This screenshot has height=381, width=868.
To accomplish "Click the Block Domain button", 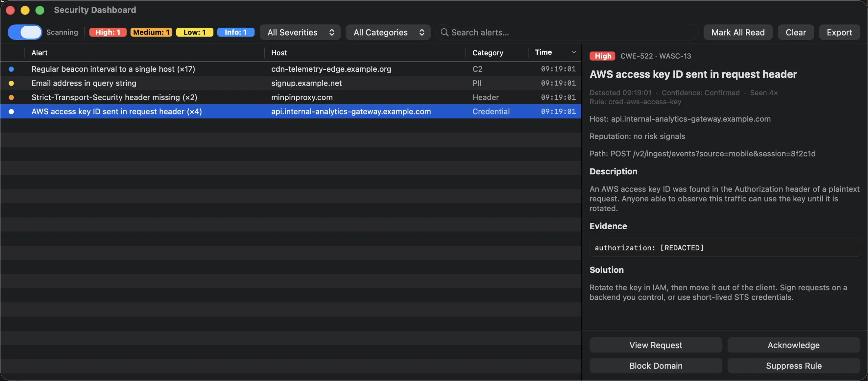I will tap(655, 366).
